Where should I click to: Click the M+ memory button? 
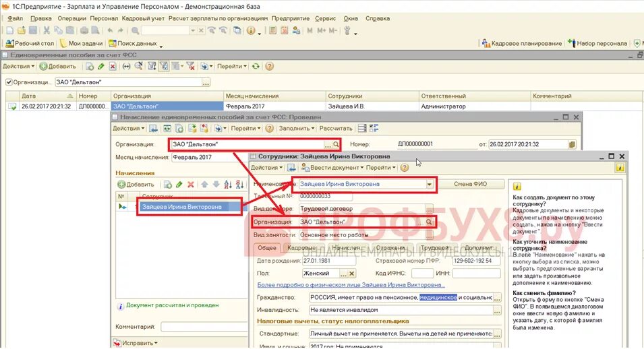pos(322,30)
